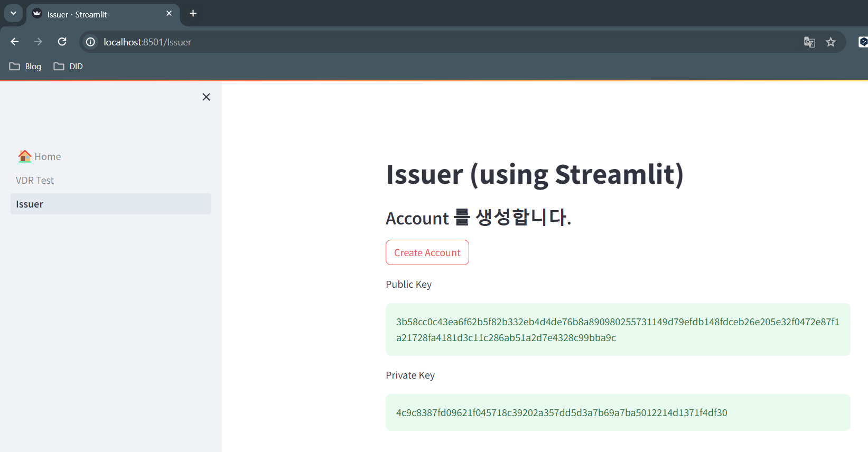Expand the tab search dropdown arrow
This screenshot has height=452, width=868.
tap(13, 13)
